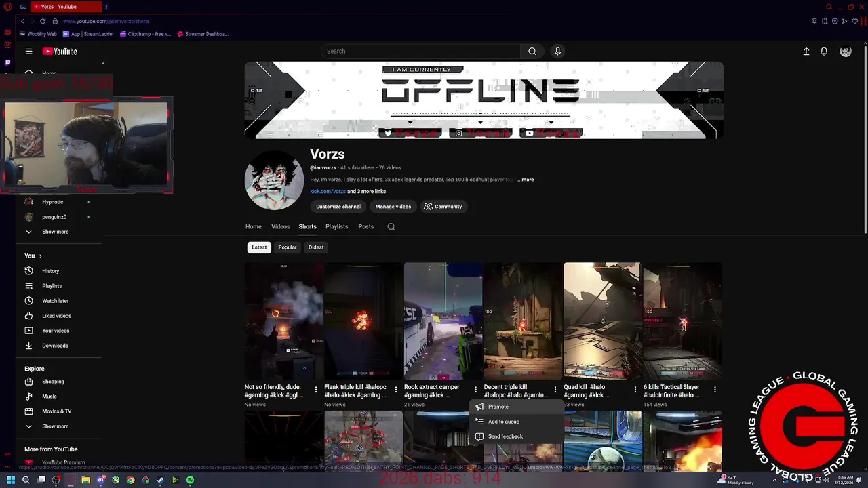
Task: Open the kick.com/vorzs link
Action: 328,192
